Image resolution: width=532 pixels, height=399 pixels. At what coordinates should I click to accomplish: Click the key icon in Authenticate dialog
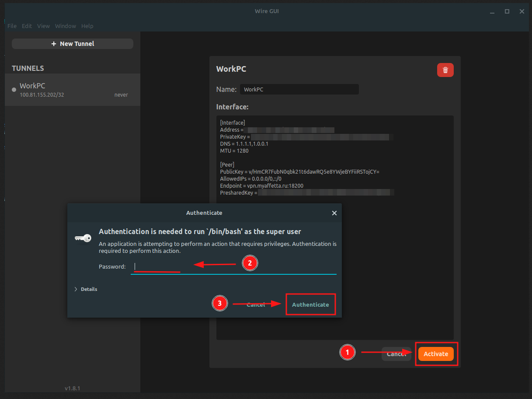click(x=83, y=238)
